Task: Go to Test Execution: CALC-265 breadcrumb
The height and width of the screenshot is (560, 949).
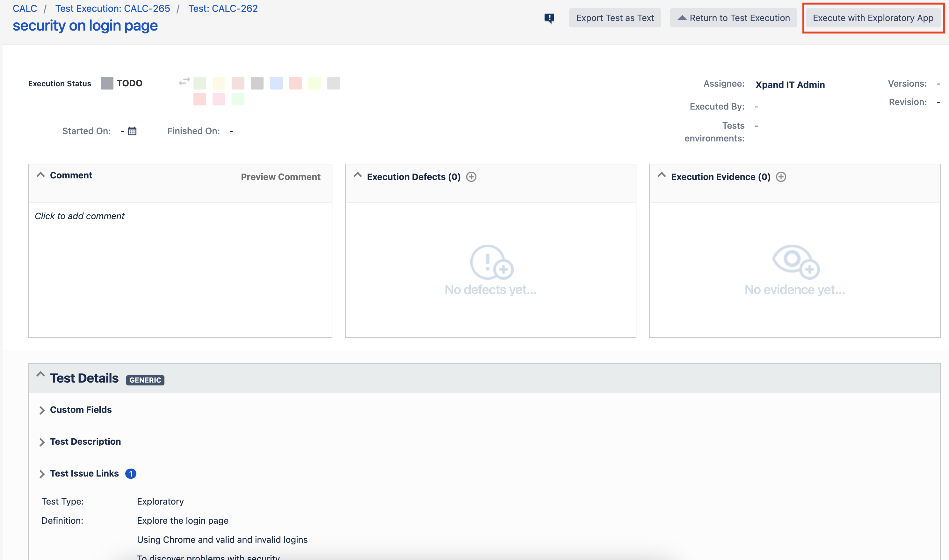Action: [x=112, y=8]
